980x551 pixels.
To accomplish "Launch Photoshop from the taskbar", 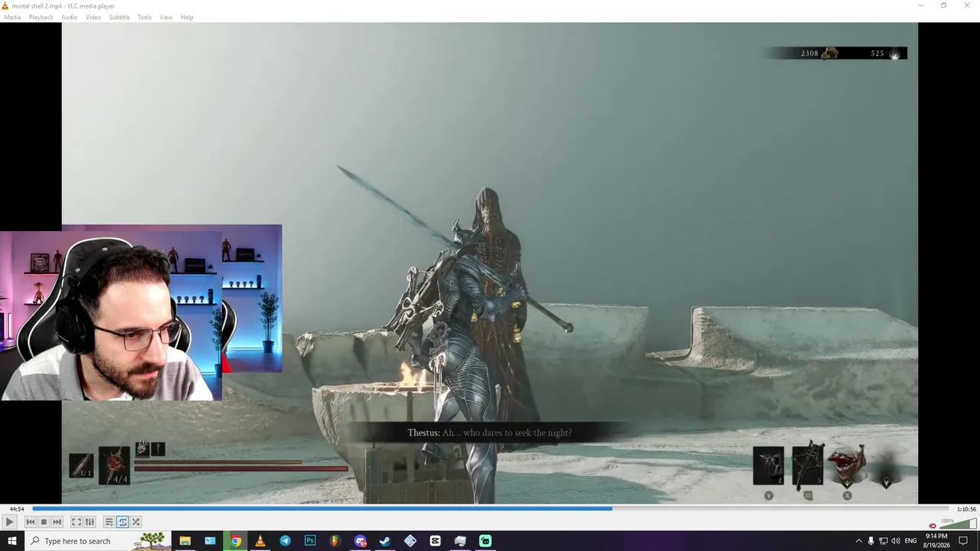I will 310,541.
